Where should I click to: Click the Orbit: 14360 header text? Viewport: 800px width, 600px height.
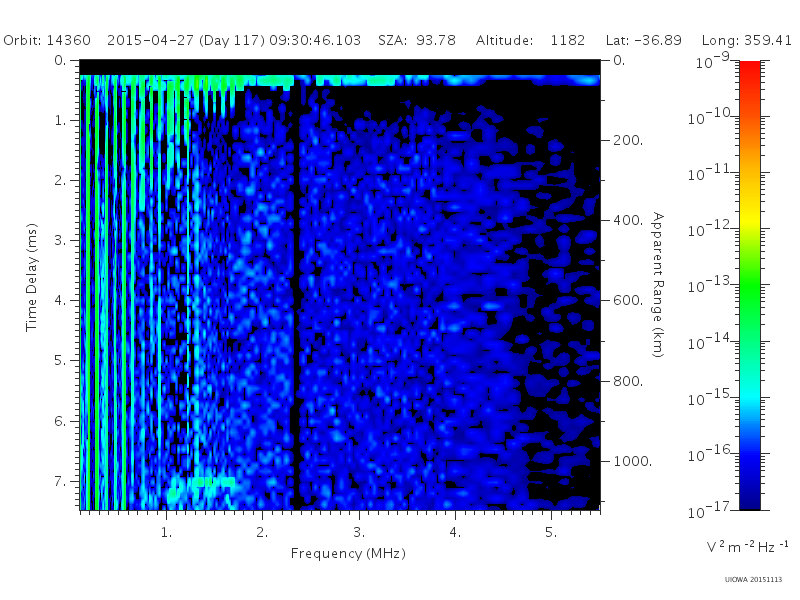[47, 40]
